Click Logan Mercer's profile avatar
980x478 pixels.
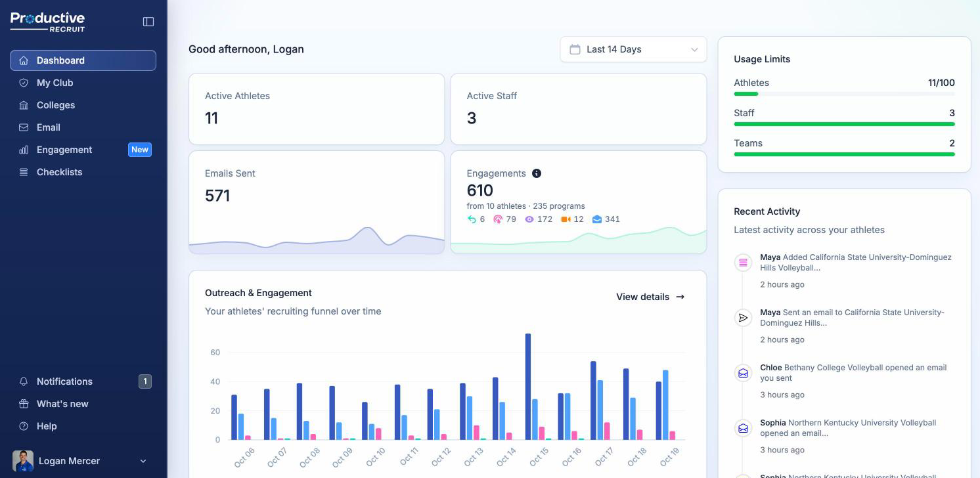23,461
